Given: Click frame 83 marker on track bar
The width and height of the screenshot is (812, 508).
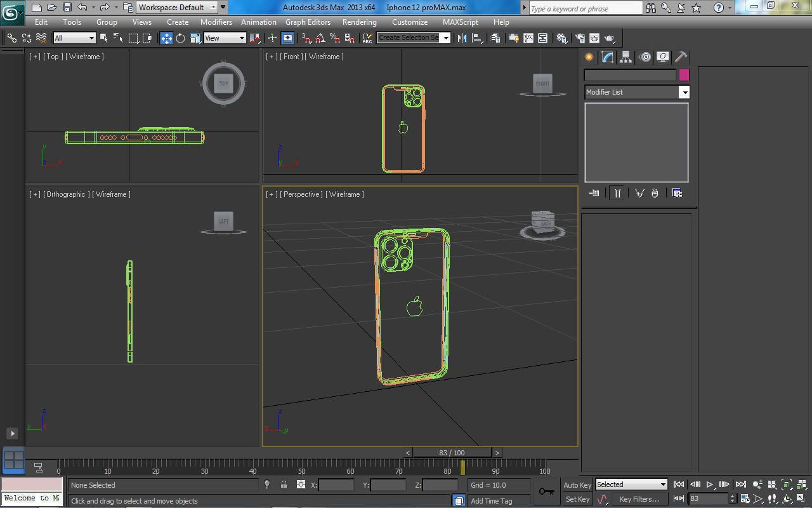Looking at the screenshot, I should coord(462,467).
